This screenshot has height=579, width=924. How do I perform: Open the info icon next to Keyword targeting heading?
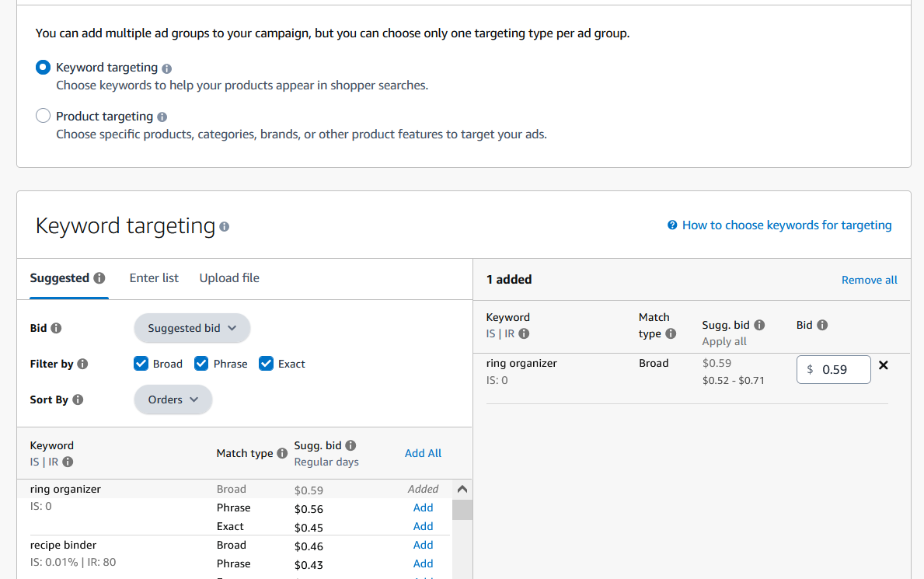pyautogui.click(x=225, y=226)
